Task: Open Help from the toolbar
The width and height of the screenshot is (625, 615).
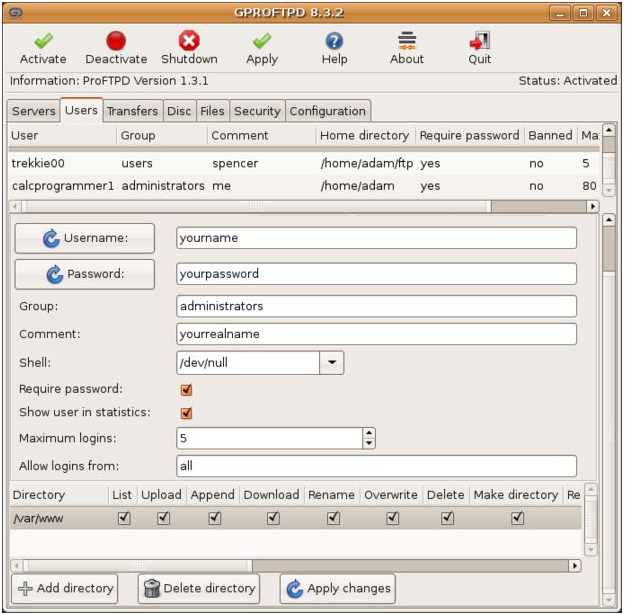Action: click(335, 42)
